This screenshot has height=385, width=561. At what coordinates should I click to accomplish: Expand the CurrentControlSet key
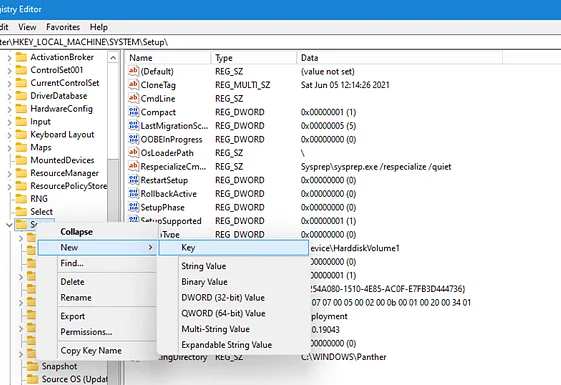point(9,83)
